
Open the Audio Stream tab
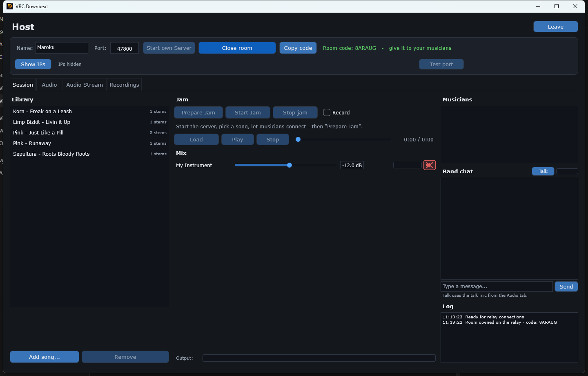[x=85, y=85]
